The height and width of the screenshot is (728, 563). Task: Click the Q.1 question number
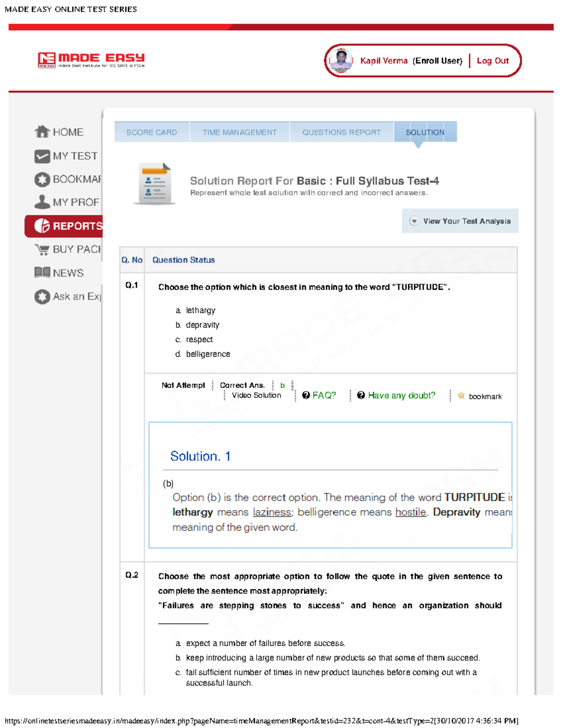[x=132, y=285]
